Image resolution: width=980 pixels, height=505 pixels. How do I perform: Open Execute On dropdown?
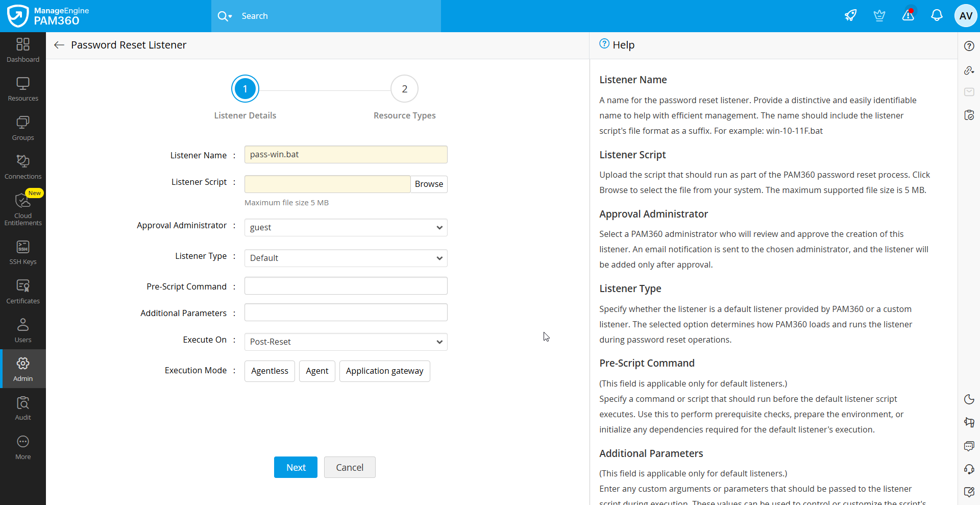point(346,342)
